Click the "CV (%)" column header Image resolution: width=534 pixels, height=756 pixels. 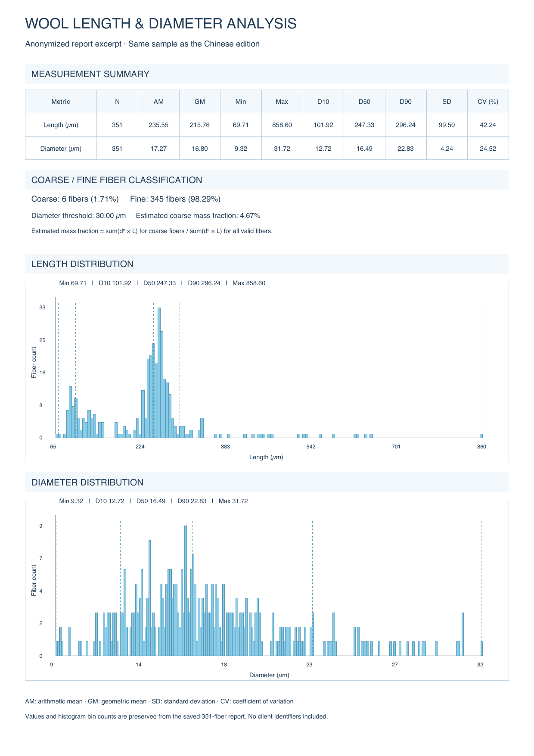point(488,102)
